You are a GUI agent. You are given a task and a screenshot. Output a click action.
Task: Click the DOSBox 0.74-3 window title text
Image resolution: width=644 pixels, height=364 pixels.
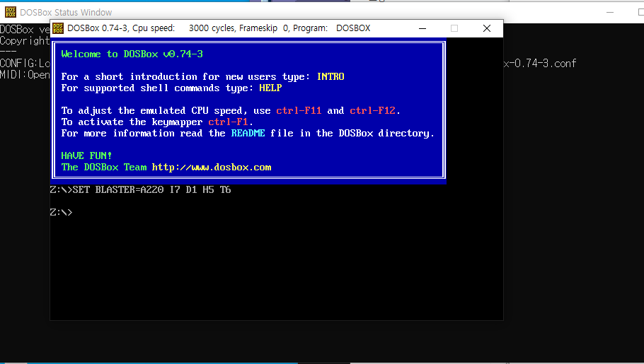219,28
